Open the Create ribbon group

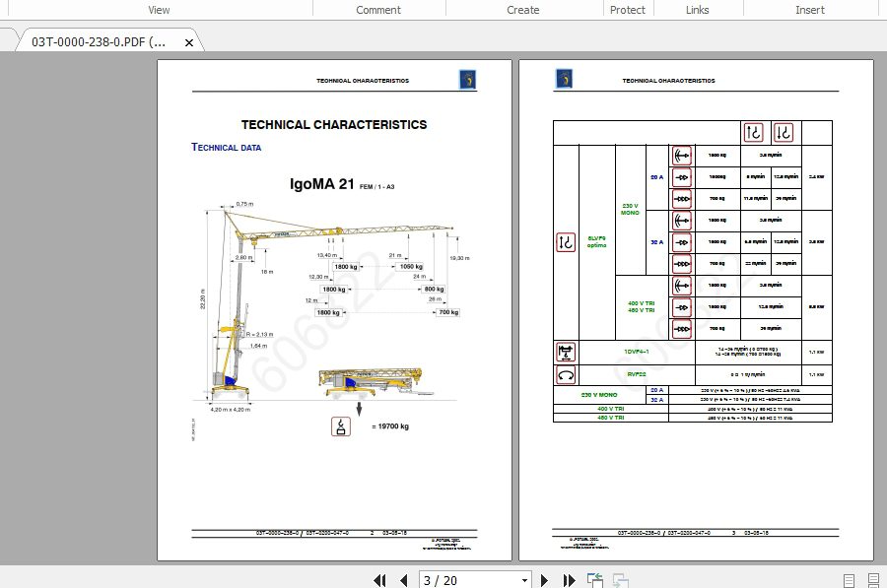(x=523, y=10)
